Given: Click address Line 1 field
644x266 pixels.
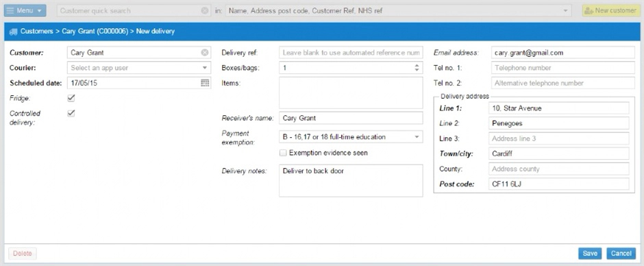Looking at the screenshot, I should (559, 108).
